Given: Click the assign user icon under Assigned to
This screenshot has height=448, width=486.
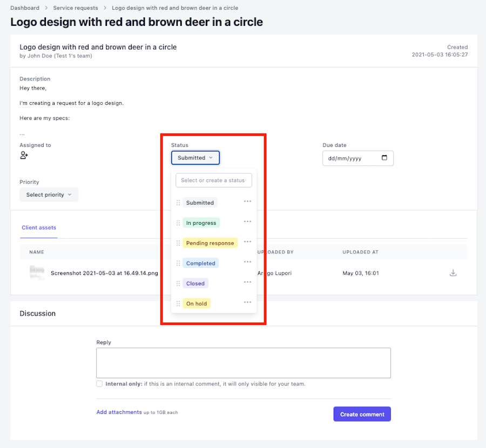Looking at the screenshot, I should pos(24,155).
